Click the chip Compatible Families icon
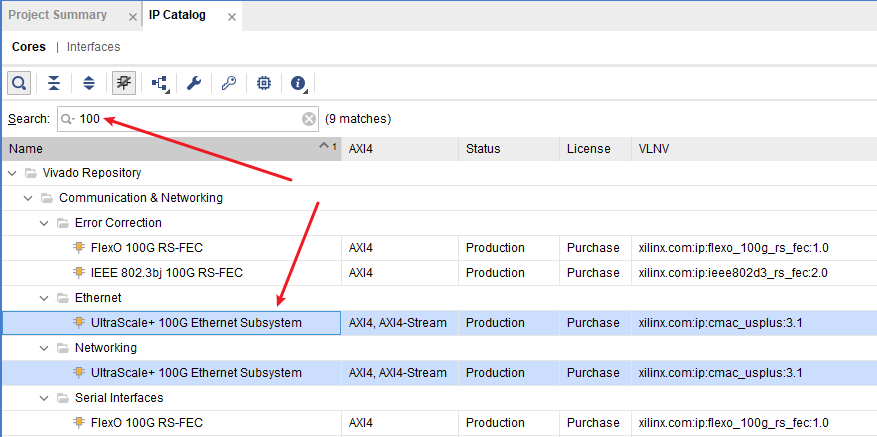 tap(264, 83)
